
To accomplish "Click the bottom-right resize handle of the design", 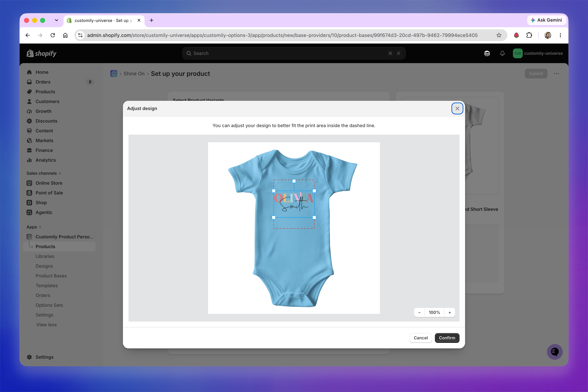I will [x=314, y=217].
